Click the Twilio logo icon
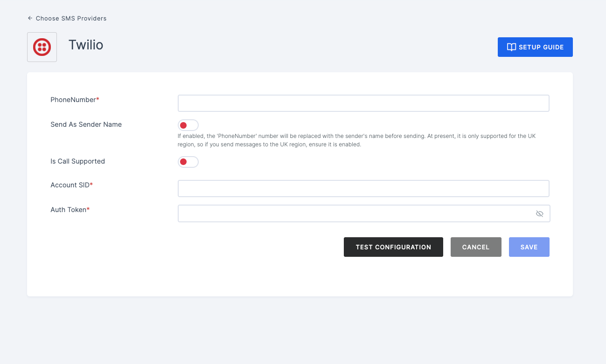606x364 pixels. click(x=42, y=47)
